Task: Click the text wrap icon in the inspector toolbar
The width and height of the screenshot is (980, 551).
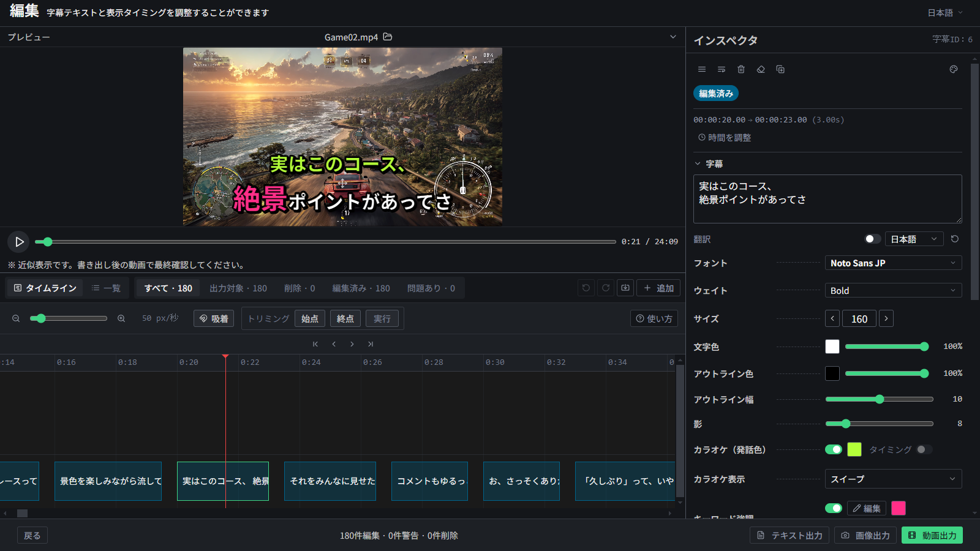Action: coord(722,69)
